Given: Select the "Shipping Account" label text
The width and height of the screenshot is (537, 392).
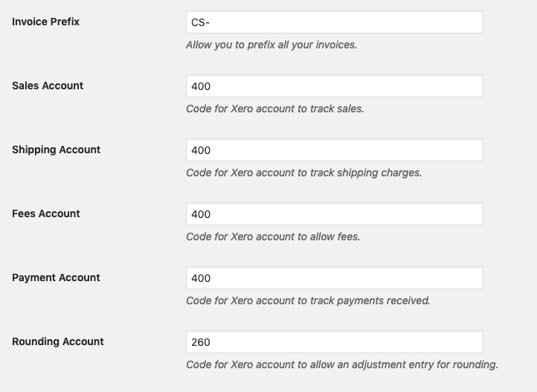Looking at the screenshot, I should [x=56, y=150].
